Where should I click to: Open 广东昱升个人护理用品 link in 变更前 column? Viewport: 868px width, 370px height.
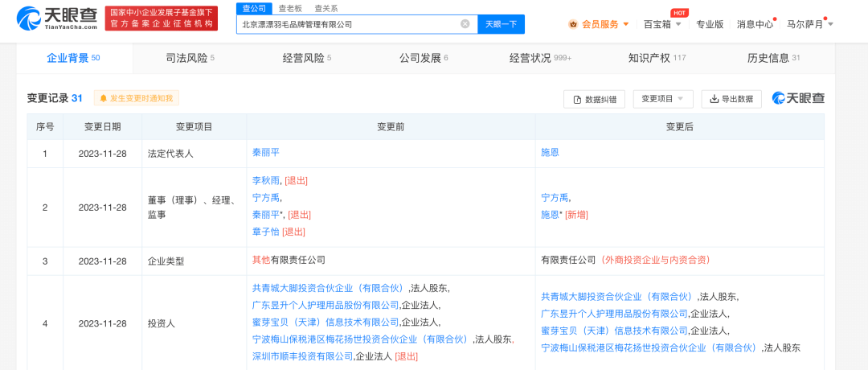click(x=325, y=305)
